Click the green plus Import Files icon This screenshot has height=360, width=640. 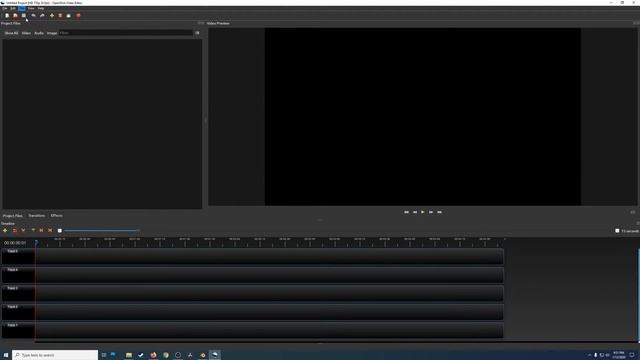click(x=52, y=16)
